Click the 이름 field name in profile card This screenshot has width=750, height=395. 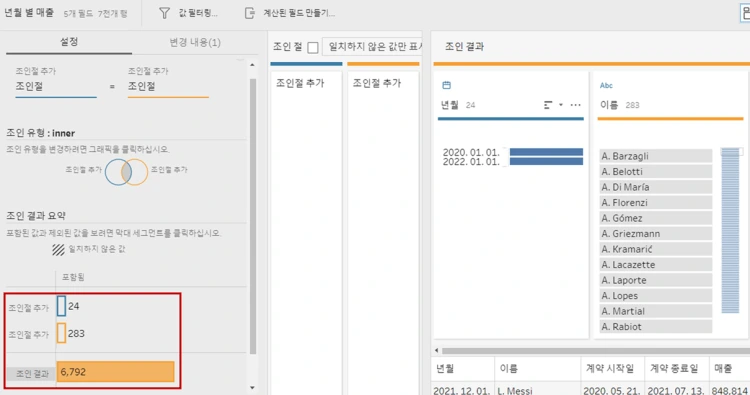[609, 105]
